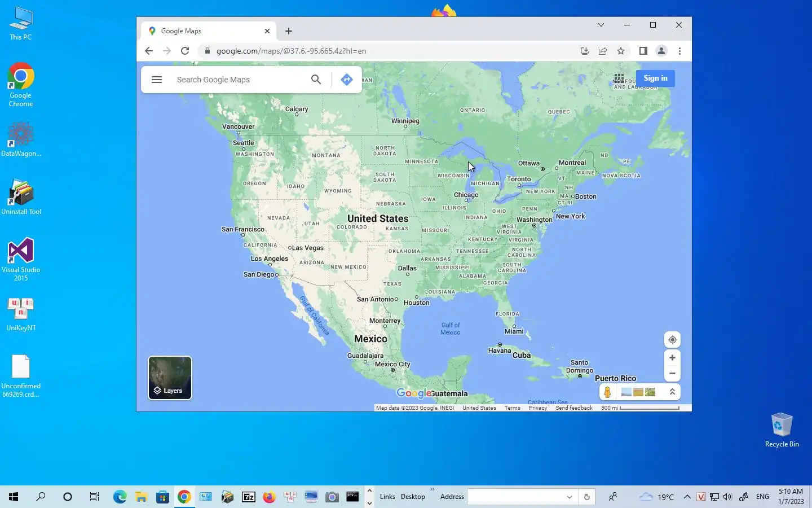Open the Terms link in map footer
Viewport: 812px width, 508px height.
pyautogui.click(x=512, y=408)
